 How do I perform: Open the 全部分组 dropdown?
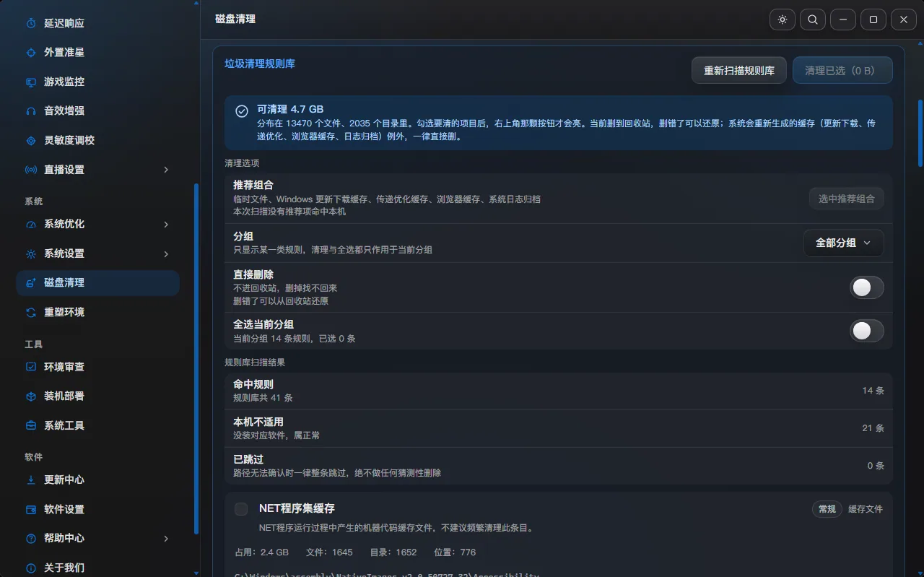[x=844, y=243]
